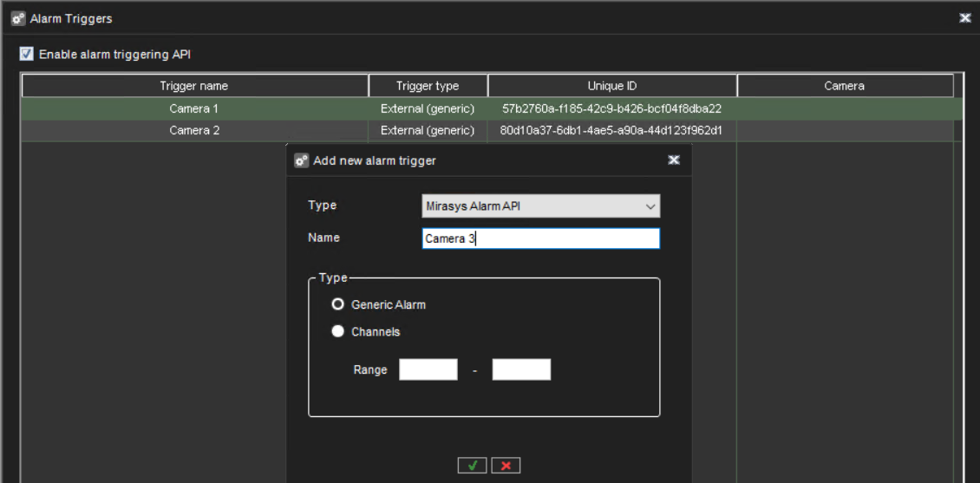980x483 pixels.
Task: Click the Unique ID column header
Action: pyautogui.click(x=612, y=86)
